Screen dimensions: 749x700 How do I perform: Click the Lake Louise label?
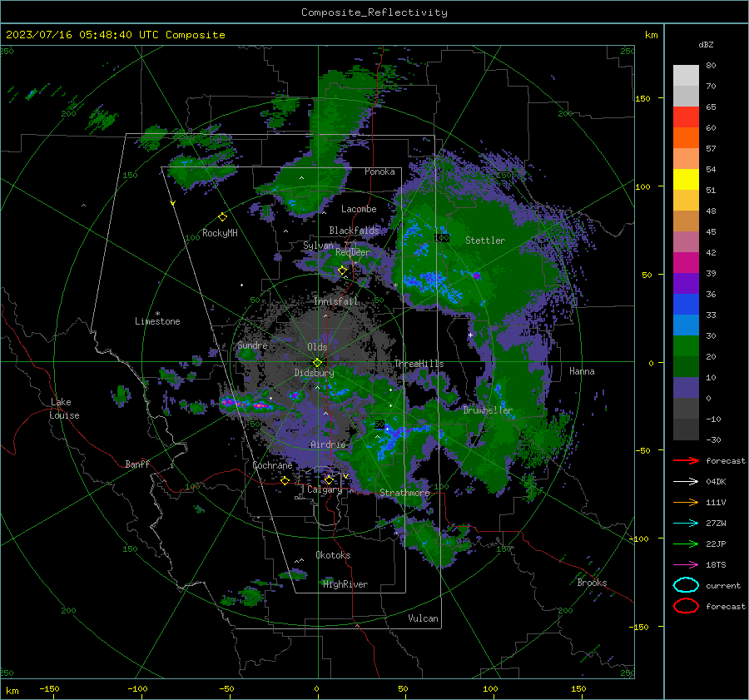(x=65, y=409)
